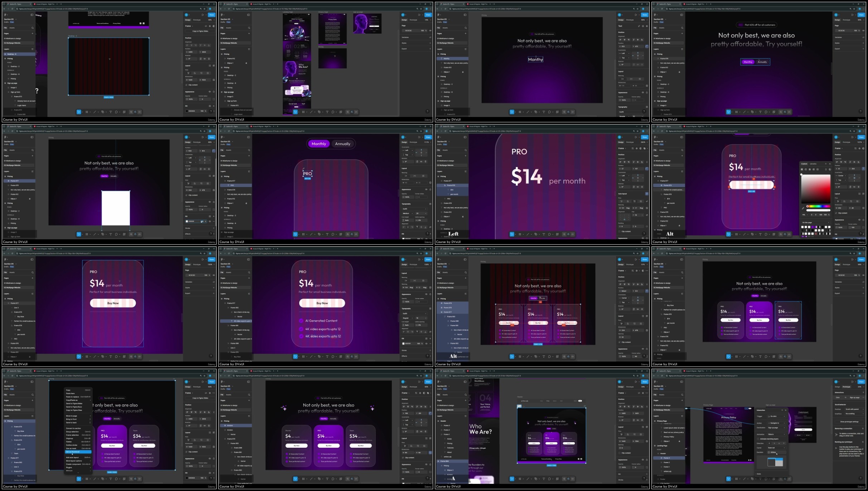Open the Curve Ease out dropdown
Viewport: 868px width, 491px height.
(x=776, y=448)
